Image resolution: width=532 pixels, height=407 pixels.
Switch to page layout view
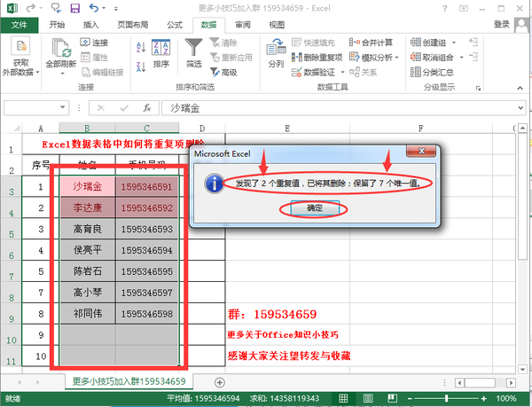[x=368, y=398]
